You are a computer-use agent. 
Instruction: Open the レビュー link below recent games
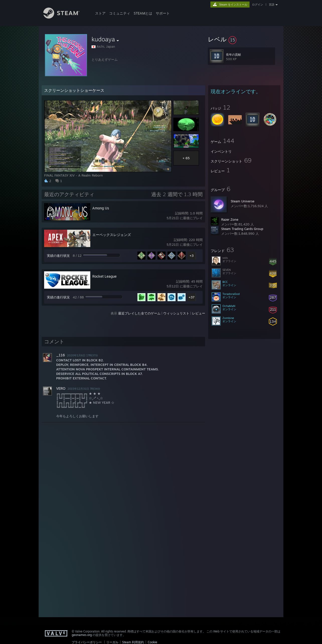(199, 313)
